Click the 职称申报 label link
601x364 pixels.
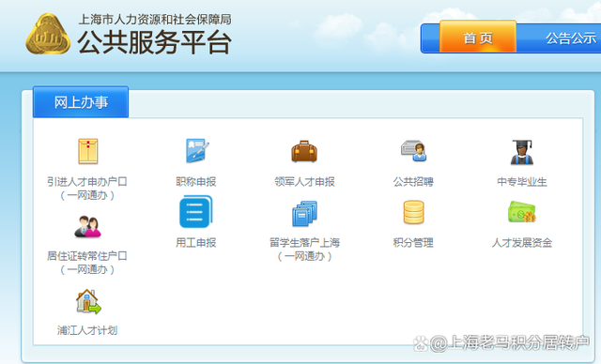pos(196,182)
